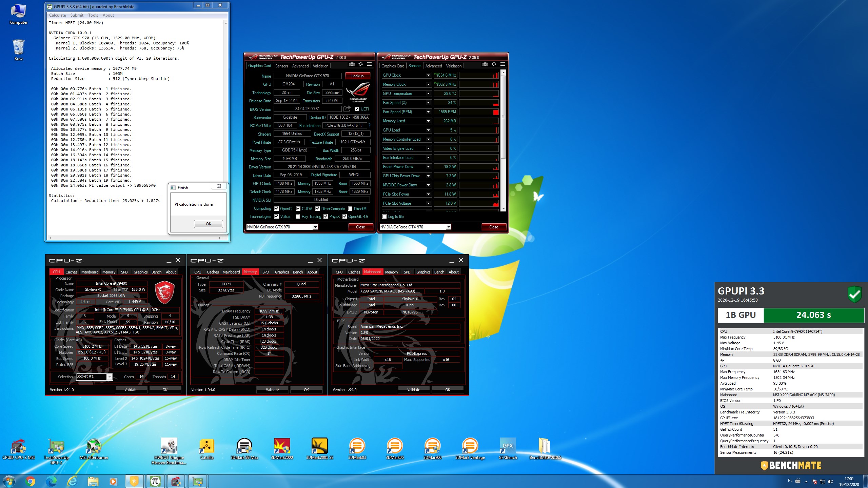Expand the Memory Used sensor dropdown

(428, 121)
